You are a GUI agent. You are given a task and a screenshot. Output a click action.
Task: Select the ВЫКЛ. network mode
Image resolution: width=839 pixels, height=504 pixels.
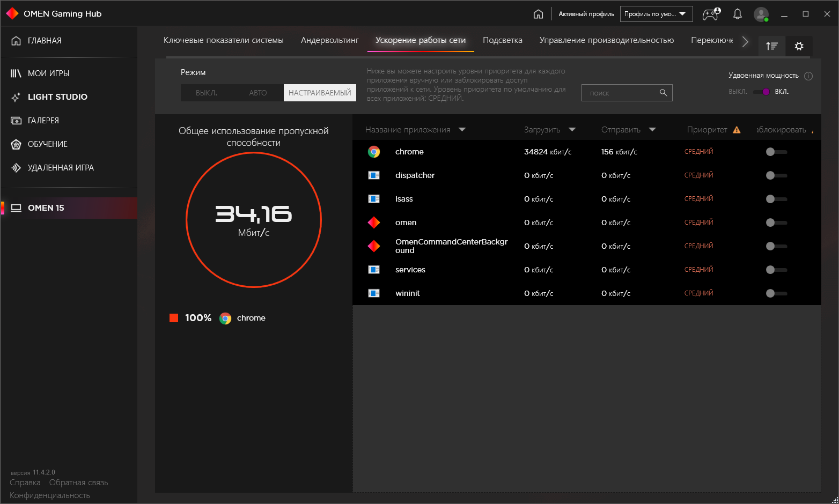(207, 93)
